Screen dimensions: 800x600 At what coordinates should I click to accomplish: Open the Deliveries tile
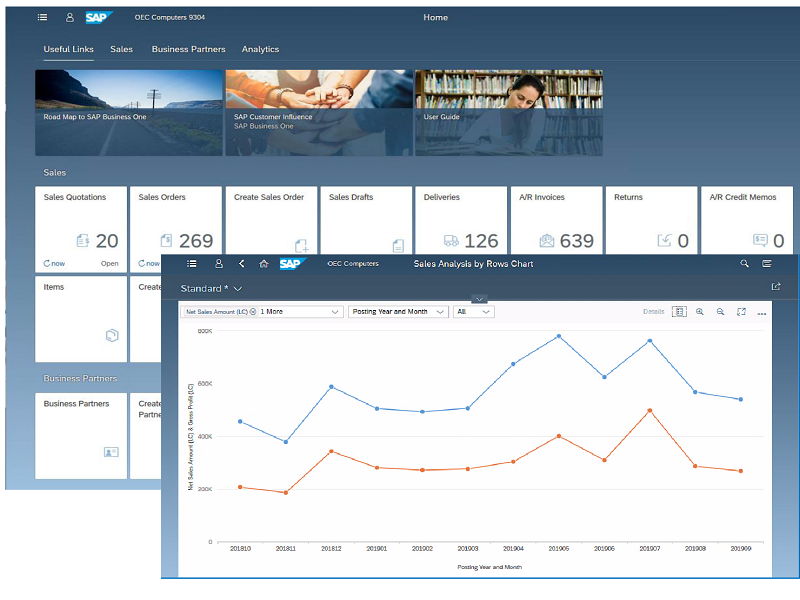(x=461, y=220)
